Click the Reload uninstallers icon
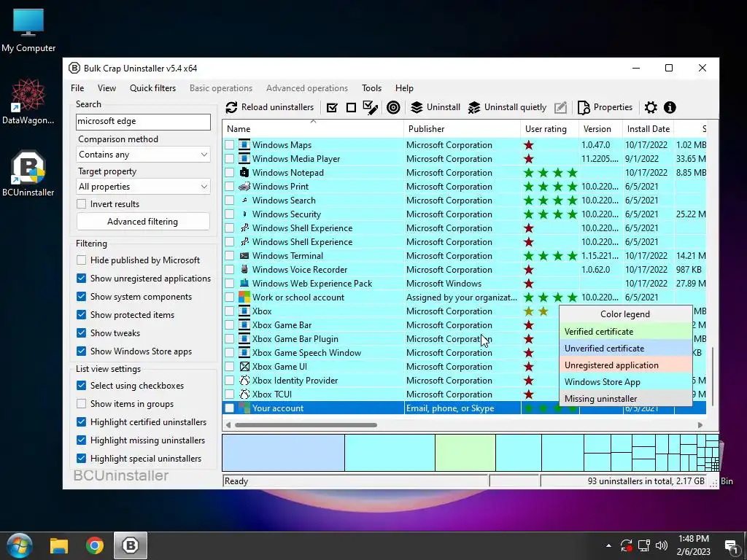Viewport: 747px width, 560px height. click(x=231, y=107)
